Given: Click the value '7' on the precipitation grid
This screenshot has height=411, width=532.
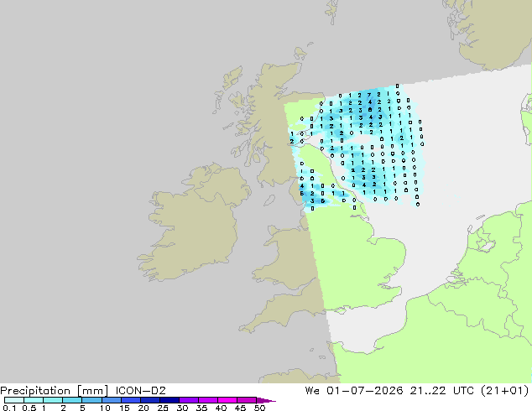Looking at the screenshot, I should click(369, 96).
